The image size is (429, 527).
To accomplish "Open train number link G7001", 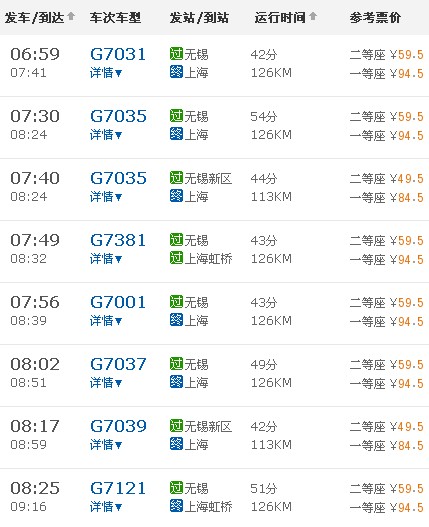I will tap(118, 302).
